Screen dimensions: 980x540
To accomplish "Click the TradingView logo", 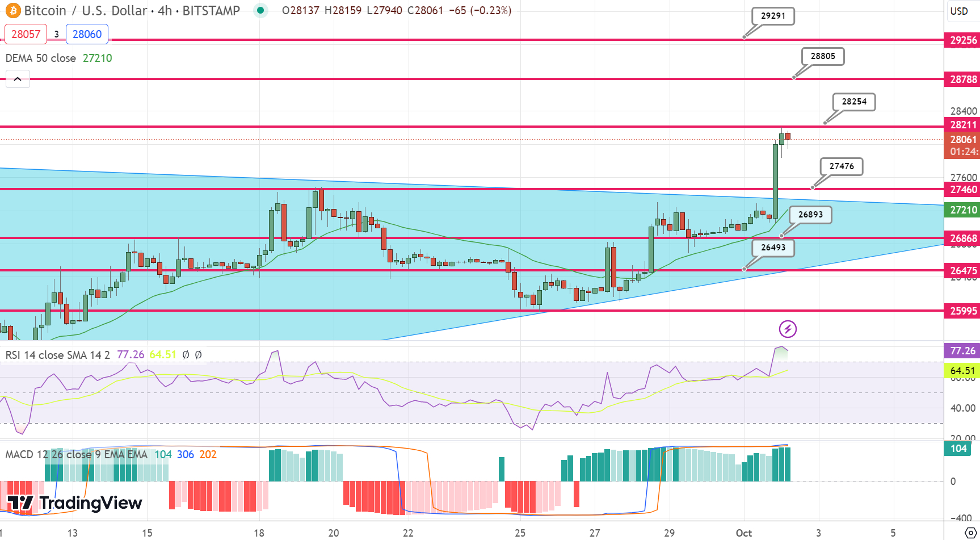I will point(74,503).
